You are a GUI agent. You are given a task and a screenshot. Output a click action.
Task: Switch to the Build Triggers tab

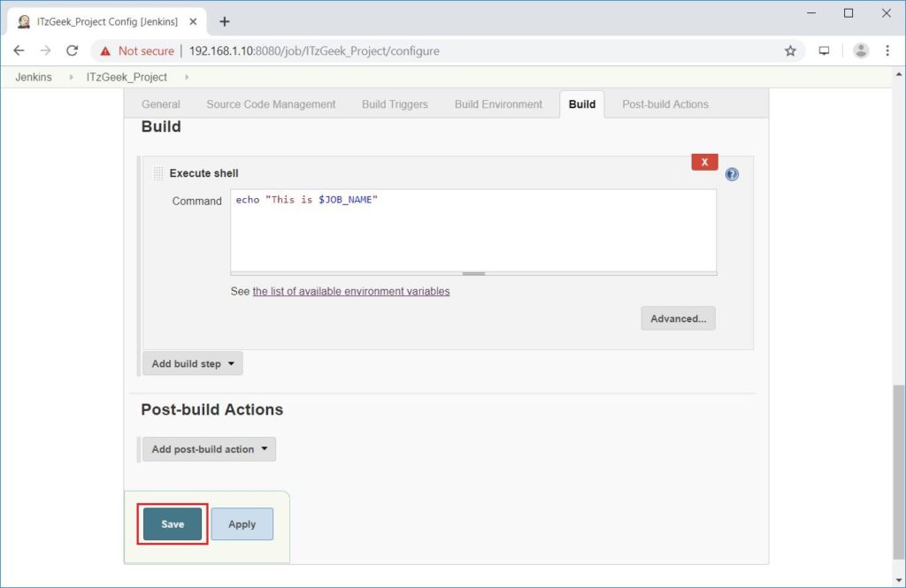[x=395, y=104]
